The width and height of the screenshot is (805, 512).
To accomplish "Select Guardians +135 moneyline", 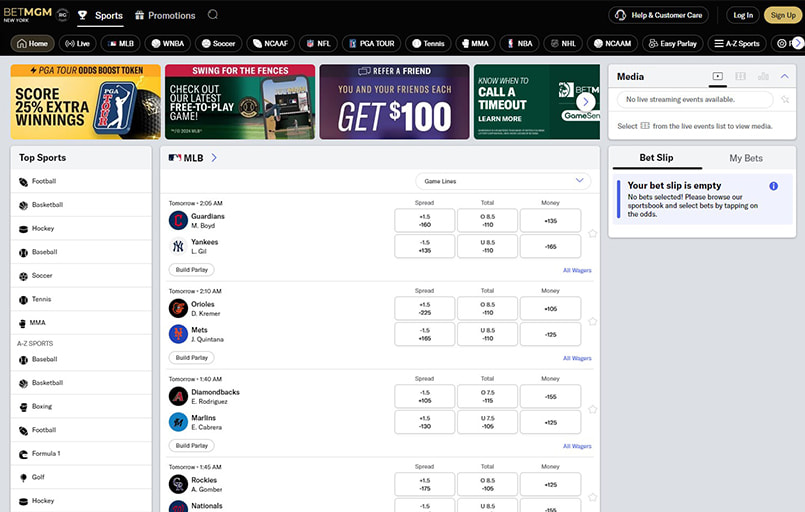I will [550, 221].
